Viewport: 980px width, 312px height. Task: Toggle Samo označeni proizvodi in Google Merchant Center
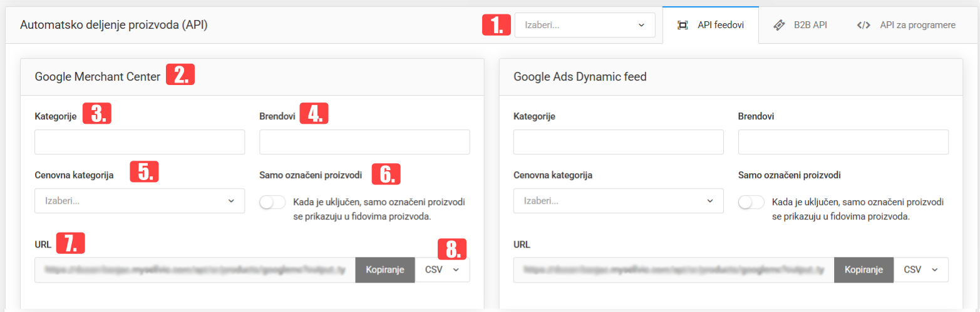pos(272,203)
